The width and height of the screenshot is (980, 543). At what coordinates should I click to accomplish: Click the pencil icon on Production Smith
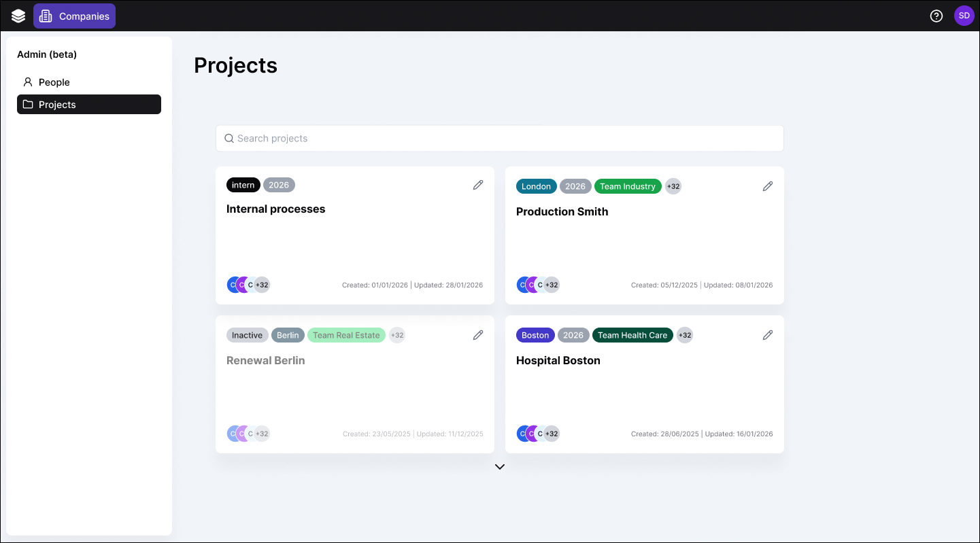click(x=768, y=186)
